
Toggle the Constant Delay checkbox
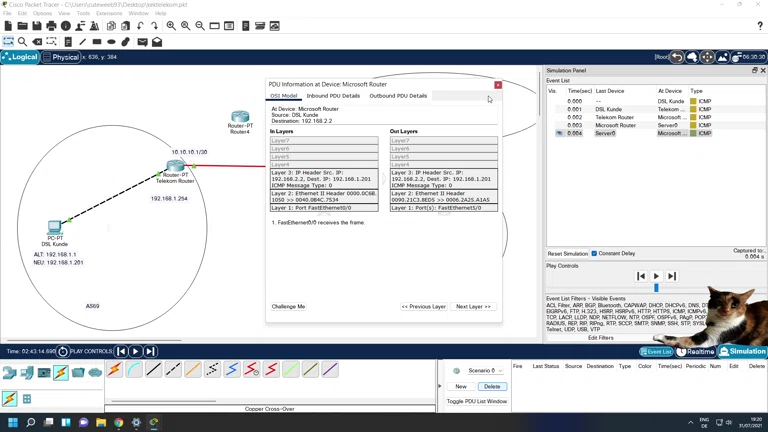(594, 254)
